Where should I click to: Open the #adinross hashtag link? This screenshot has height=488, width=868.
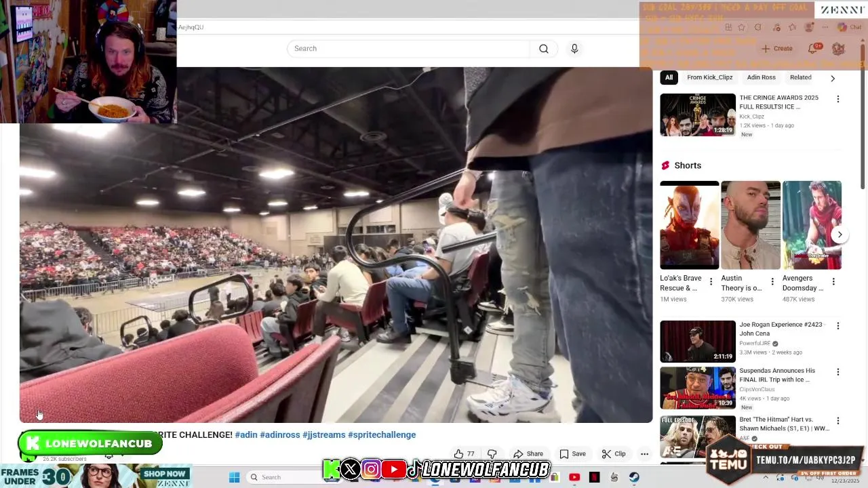(280, 435)
